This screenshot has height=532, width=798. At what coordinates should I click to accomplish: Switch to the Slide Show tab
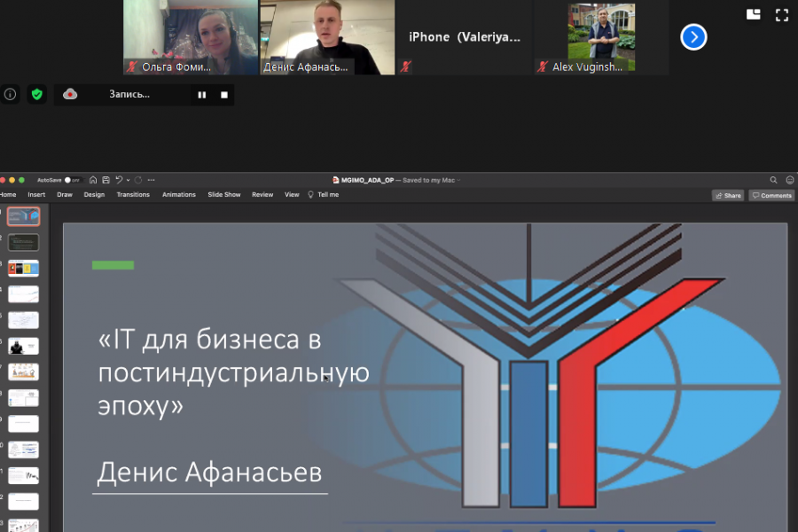coord(224,194)
